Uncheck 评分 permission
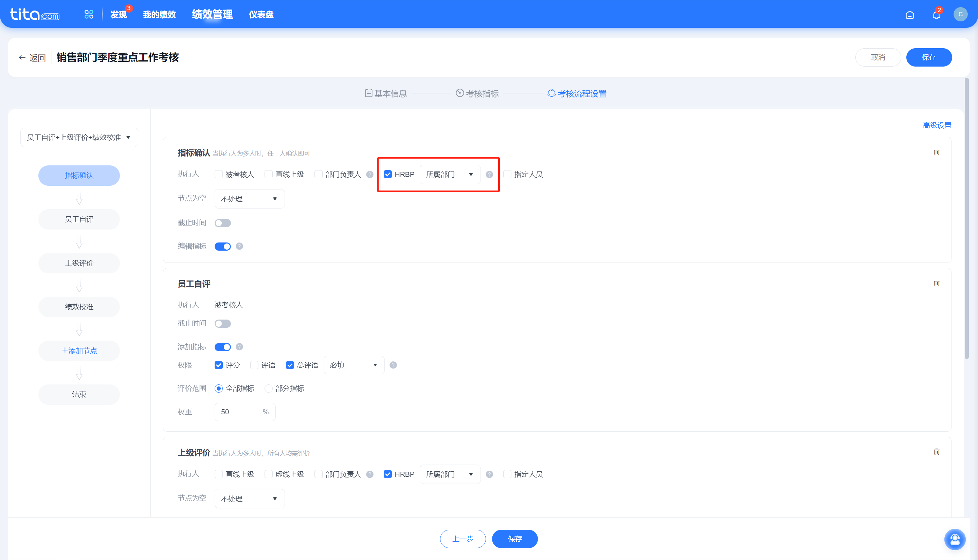The width and height of the screenshot is (978, 560). 218,365
